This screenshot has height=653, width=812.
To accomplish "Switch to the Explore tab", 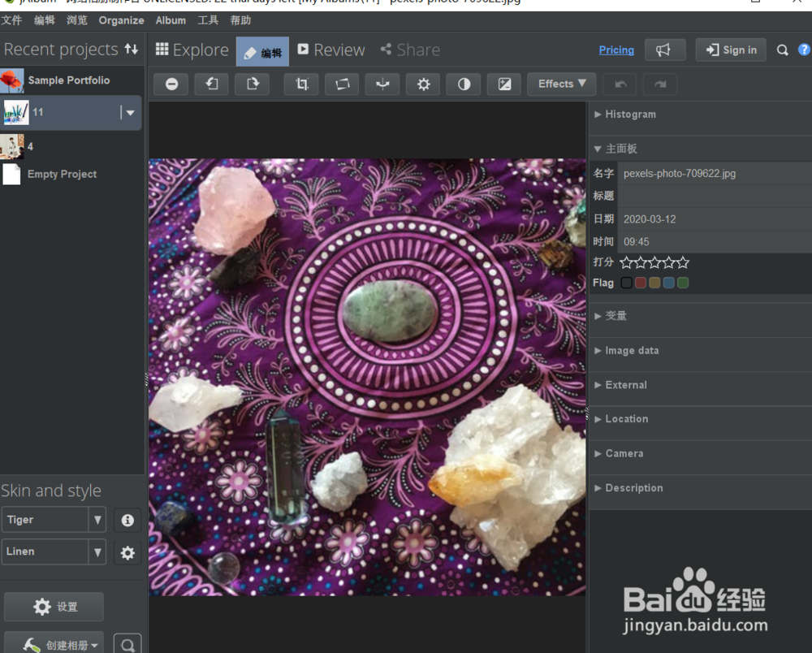I will tap(192, 50).
